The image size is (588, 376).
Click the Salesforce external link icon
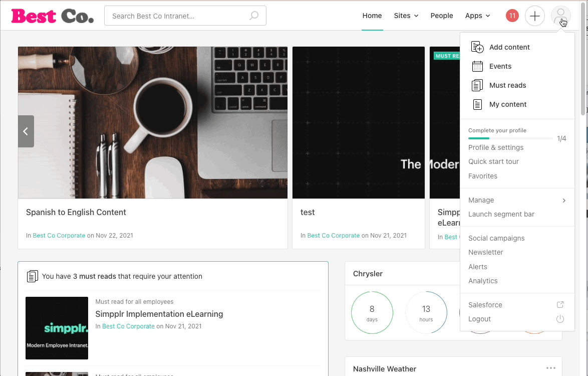point(560,305)
